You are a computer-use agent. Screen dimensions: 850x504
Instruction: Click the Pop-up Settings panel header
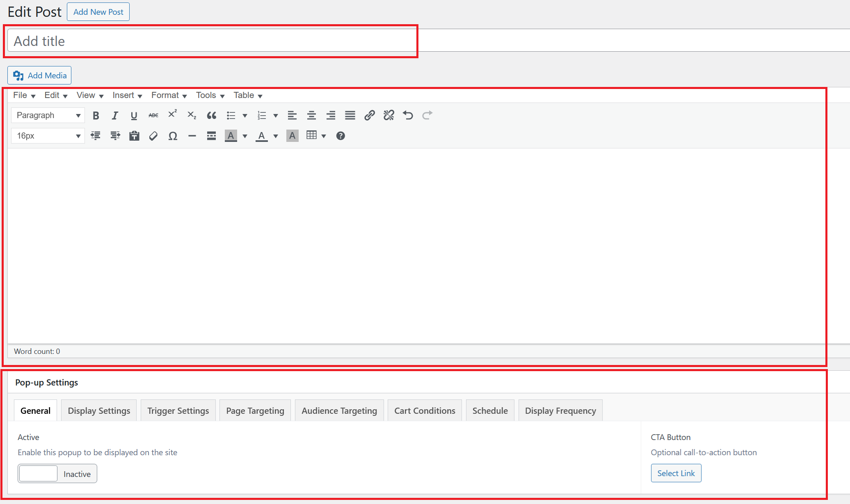pos(429,382)
